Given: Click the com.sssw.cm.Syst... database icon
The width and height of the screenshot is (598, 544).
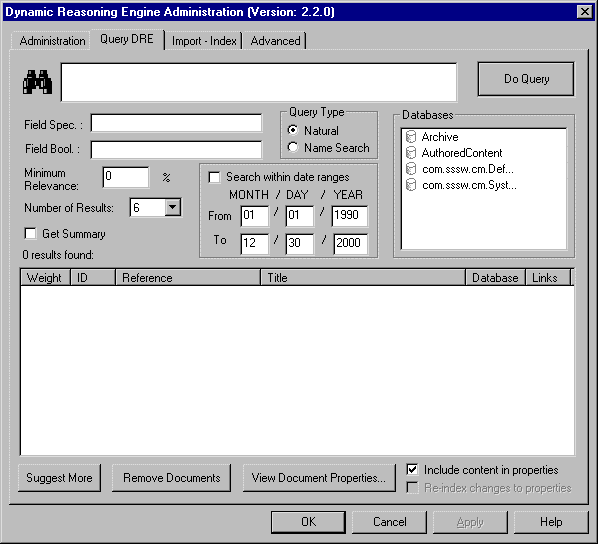Looking at the screenshot, I should [x=411, y=185].
